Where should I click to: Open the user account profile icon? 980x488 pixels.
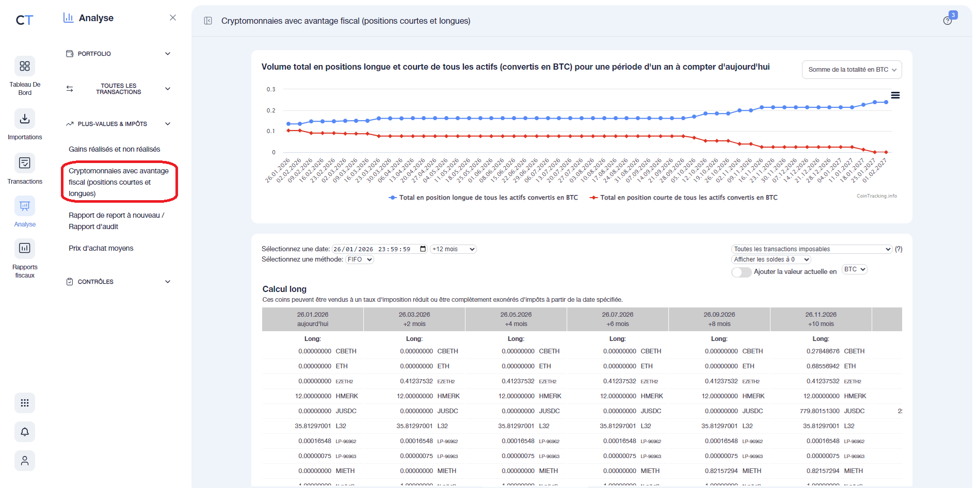pos(24,461)
